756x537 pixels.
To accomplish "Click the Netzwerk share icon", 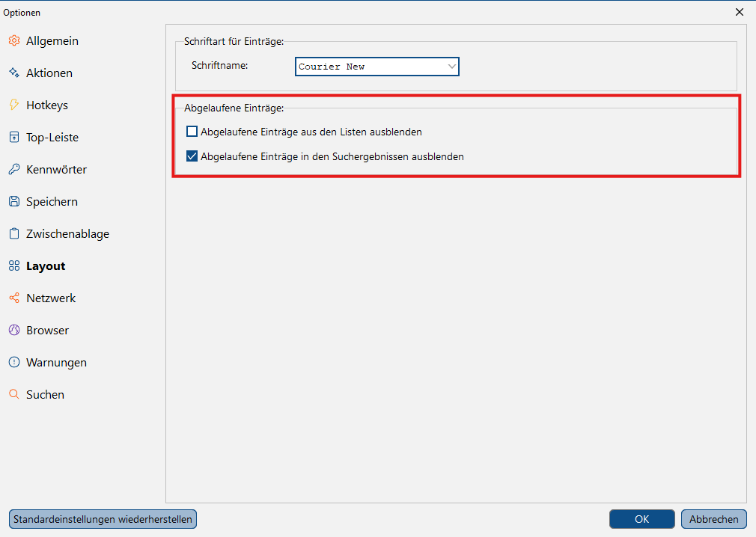I will pyautogui.click(x=14, y=298).
